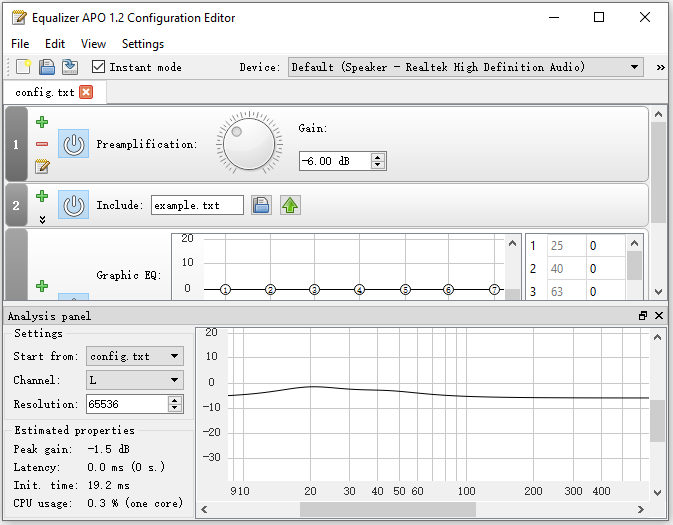Open the Channel dropdown
673x525 pixels.
tap(135, 380)
